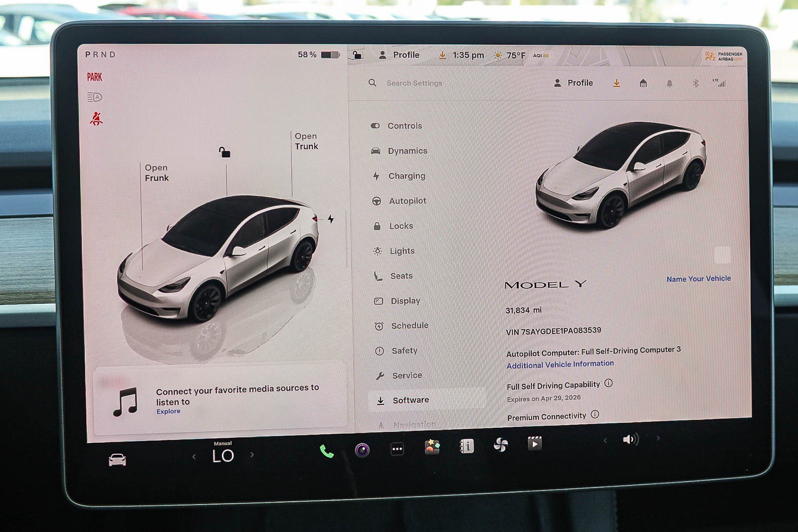The height and width of the screenshot is (532, 798).
Task: Click Name Your Vehicle
Action: pyautogui.click(x=698, y=278)
